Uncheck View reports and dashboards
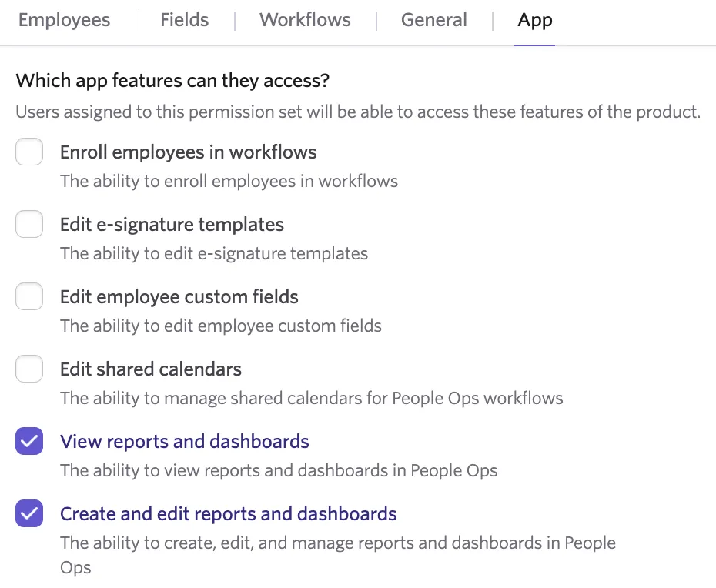Image resolution: width=716 pixels, height=588 pixels. tap(29, 441)
